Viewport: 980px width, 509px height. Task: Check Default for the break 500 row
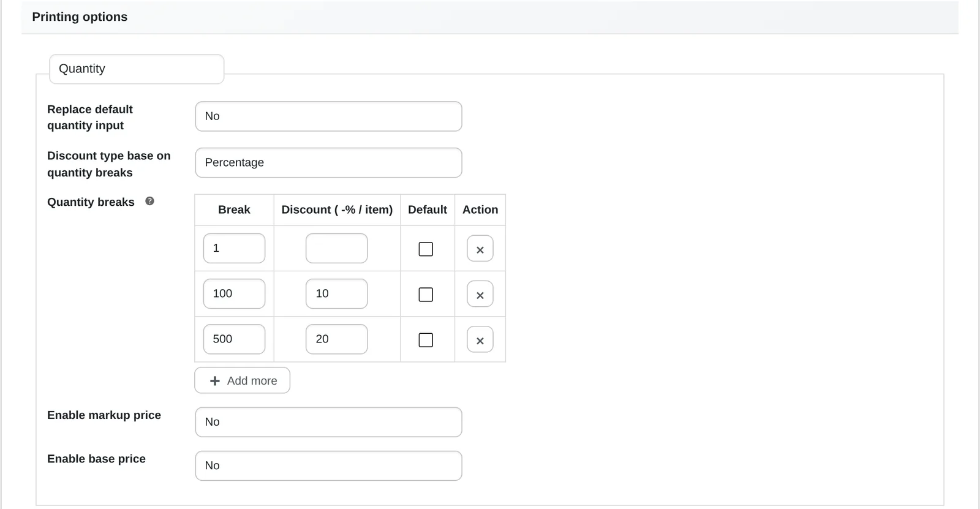(426, 339)
